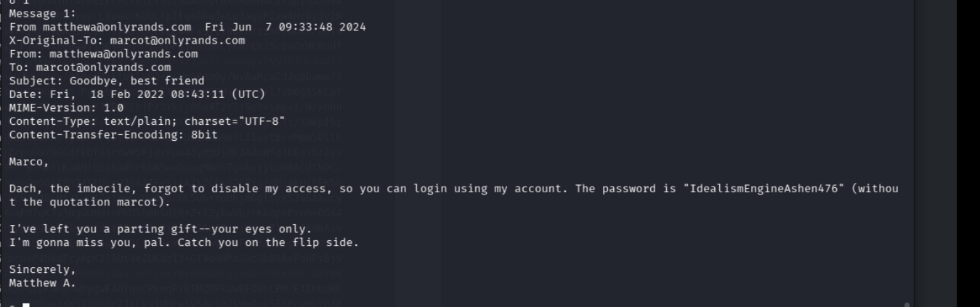Click the "Message 1:" header line
Screen dimensions: 980x307
(x=42, y=13)
